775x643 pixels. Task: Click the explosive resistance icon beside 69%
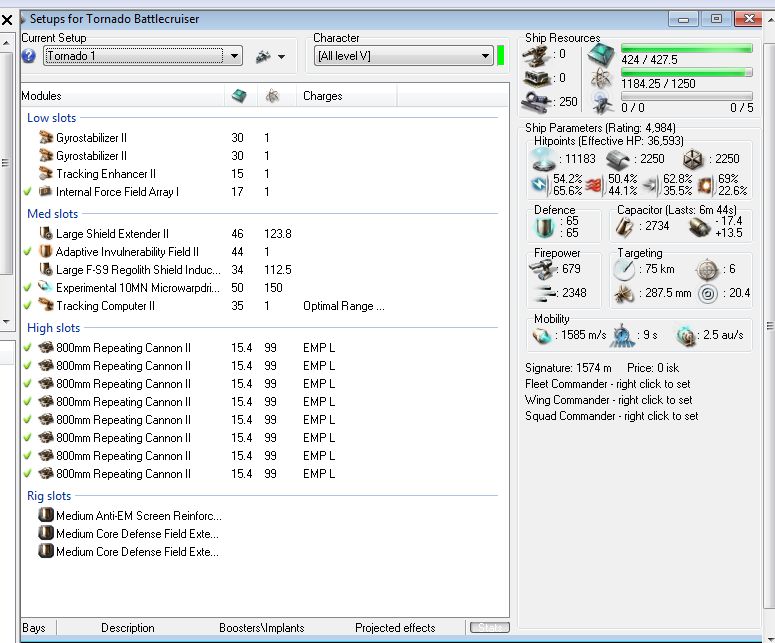[x=705, y=185]
